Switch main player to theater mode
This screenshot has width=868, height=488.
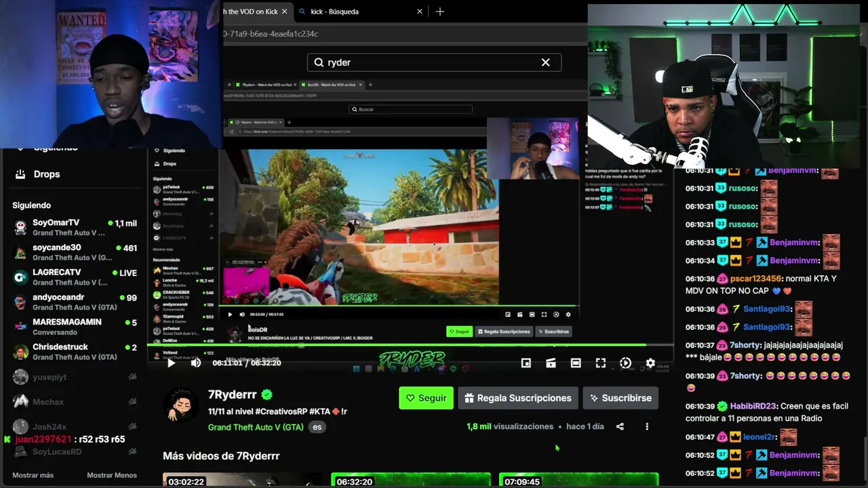pos(576,363)
